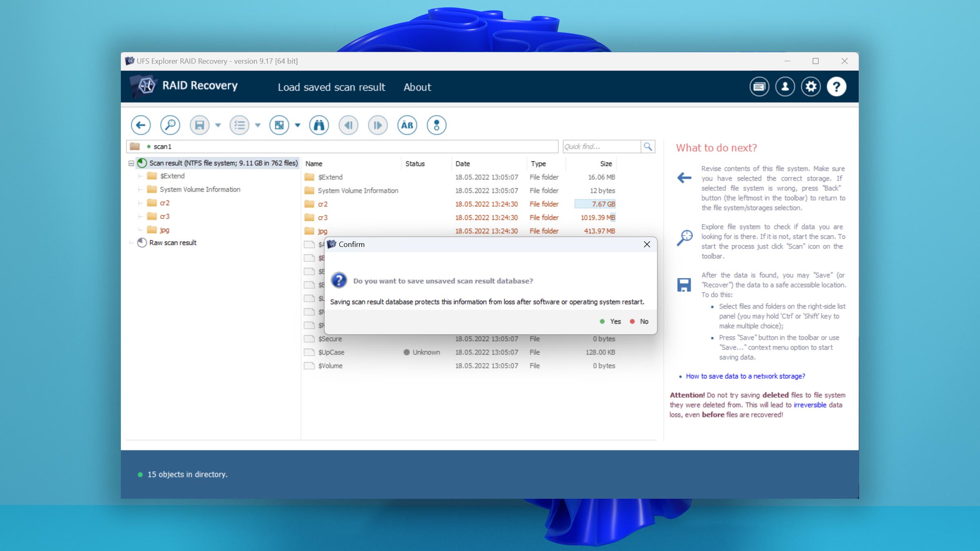Open How to save data to network storage link
Image resolution: width=980 pixels, height=551 pixels.
click(745, 376)
